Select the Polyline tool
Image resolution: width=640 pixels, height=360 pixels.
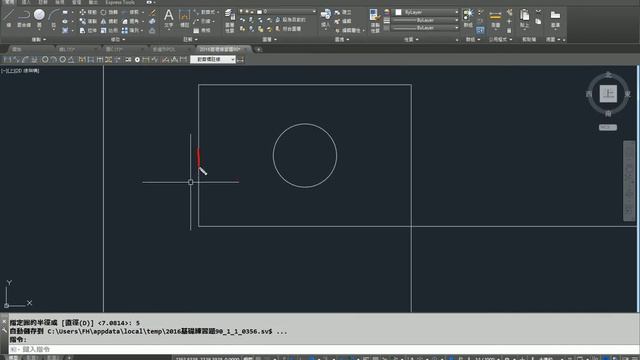[24, 17]
